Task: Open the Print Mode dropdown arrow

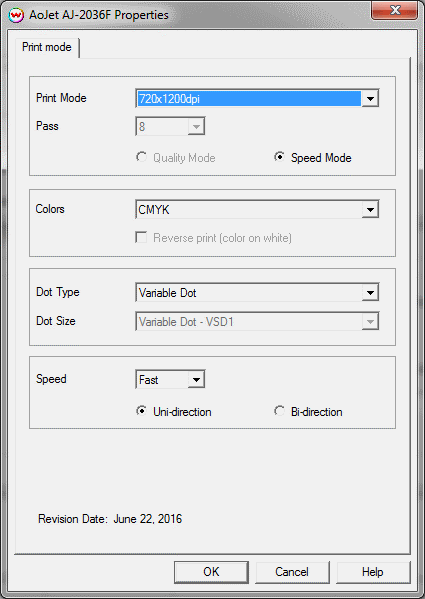Action: (370, 99)
